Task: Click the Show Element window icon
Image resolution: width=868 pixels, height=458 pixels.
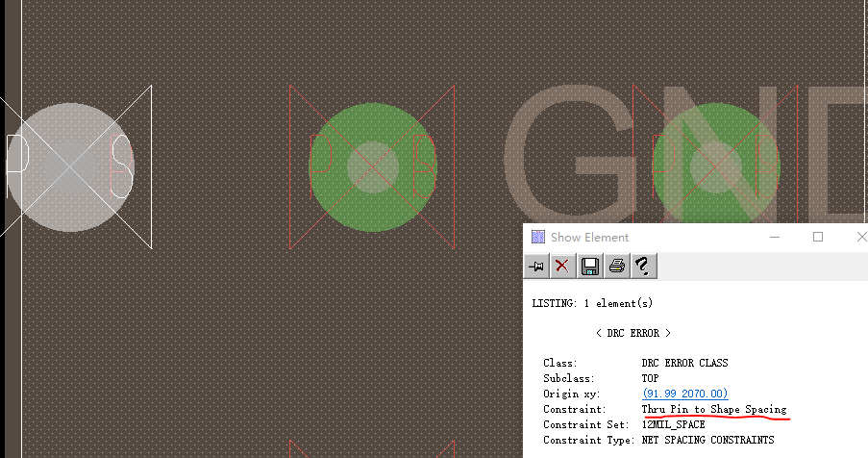Action: (x=538, y=237)
